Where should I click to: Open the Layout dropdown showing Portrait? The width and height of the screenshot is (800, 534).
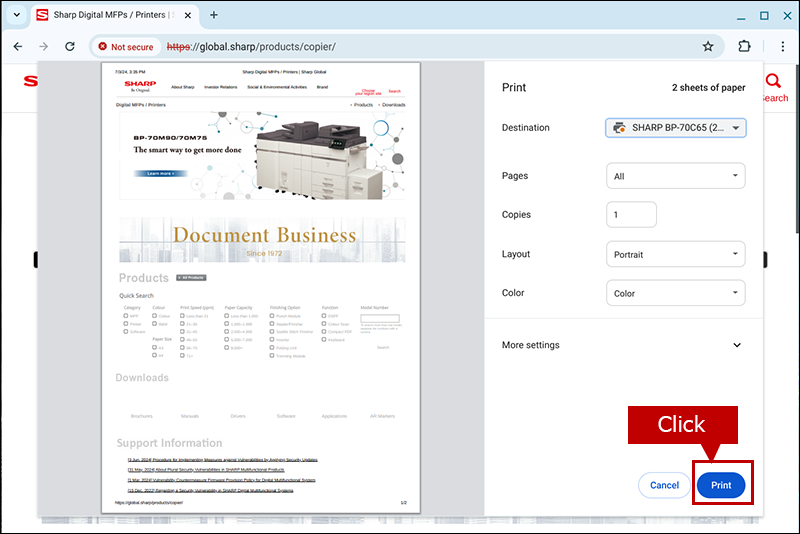676,254
